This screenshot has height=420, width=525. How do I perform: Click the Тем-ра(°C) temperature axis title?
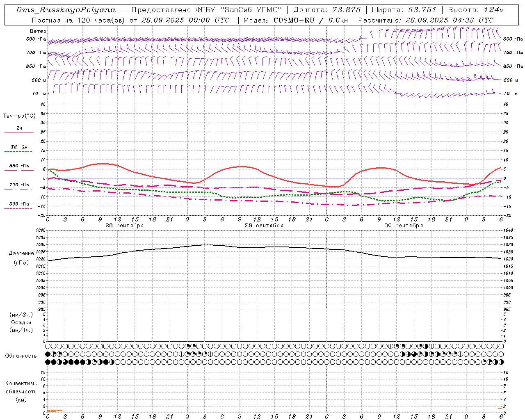coord(19,116)
